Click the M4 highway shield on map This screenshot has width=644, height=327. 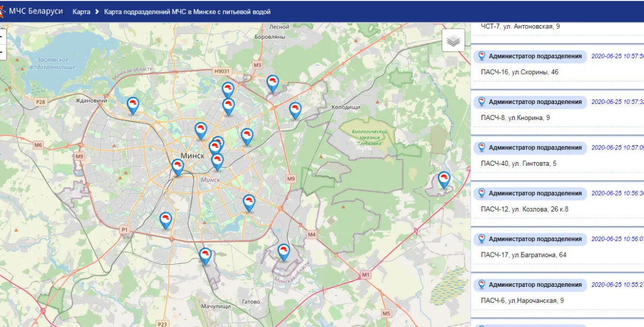pyautogui.click(x=311, y=235)
